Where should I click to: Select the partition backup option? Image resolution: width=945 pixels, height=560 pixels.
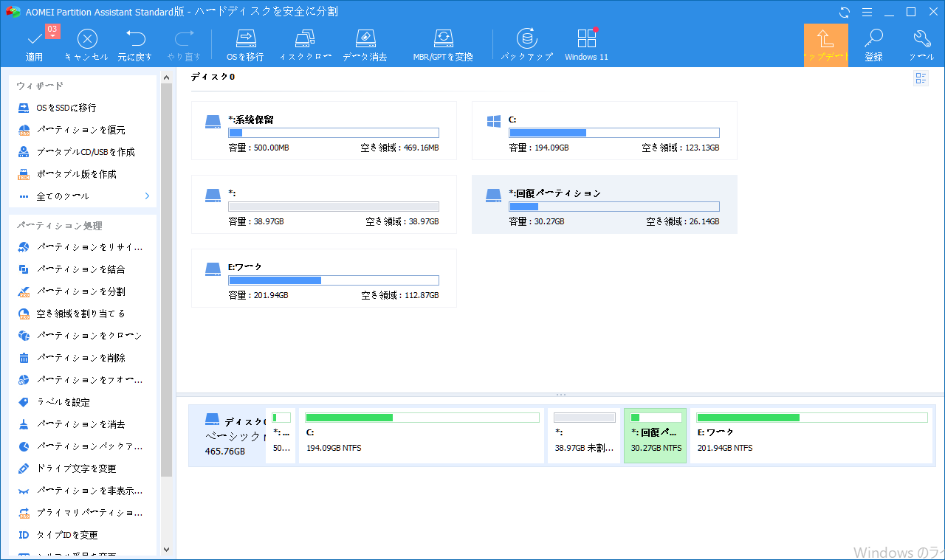82,446
